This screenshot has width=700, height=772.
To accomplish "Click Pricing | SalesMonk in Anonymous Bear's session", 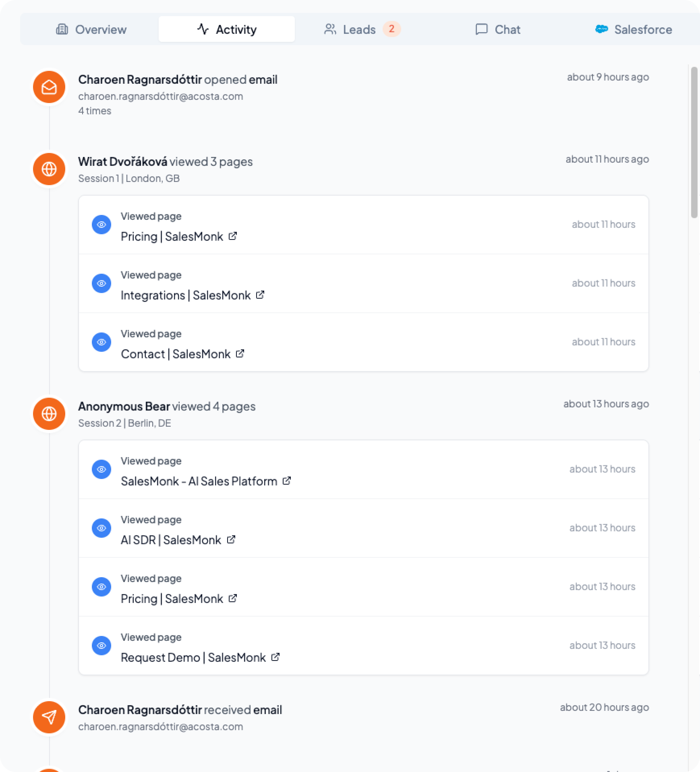I will click(x=172, y=599).
